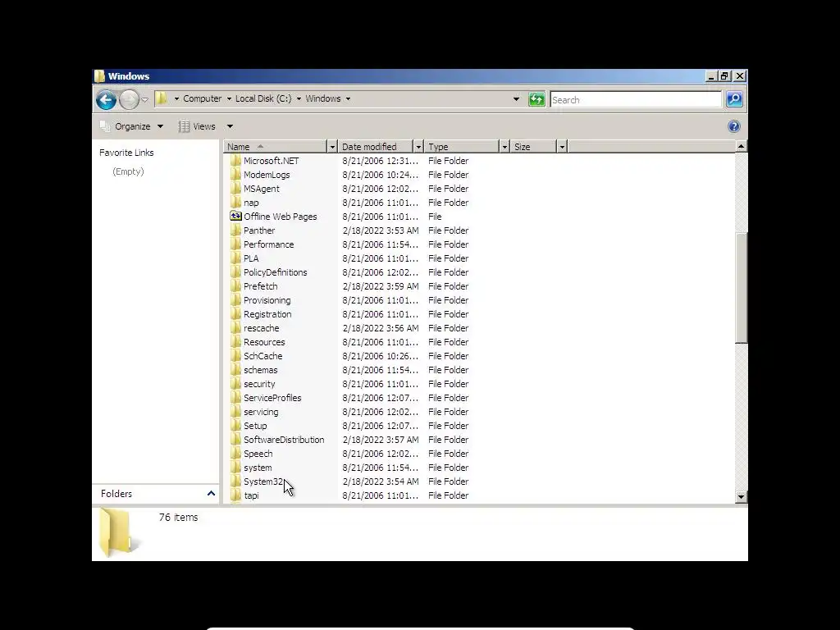Select the SchCache folder icon

coord(235,356)
